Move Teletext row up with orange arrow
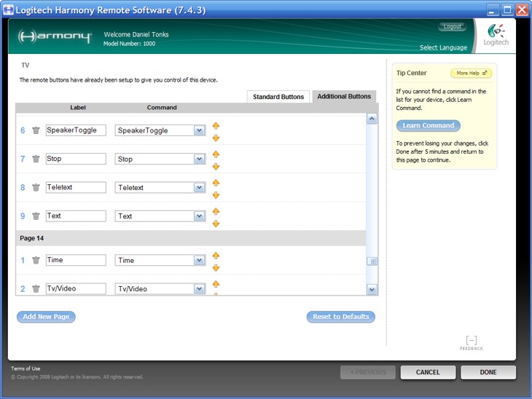This screenshot has width=532, height=399. pyautogui.click(x=216, y=183)
